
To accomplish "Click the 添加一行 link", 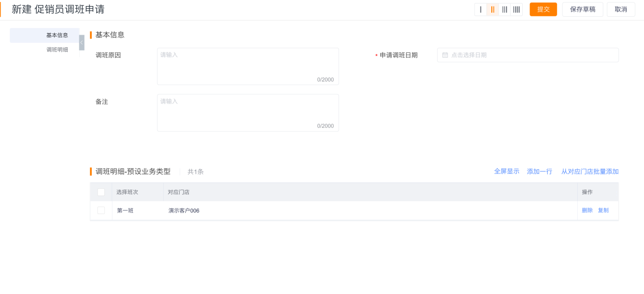I will [x=540, y=172].
